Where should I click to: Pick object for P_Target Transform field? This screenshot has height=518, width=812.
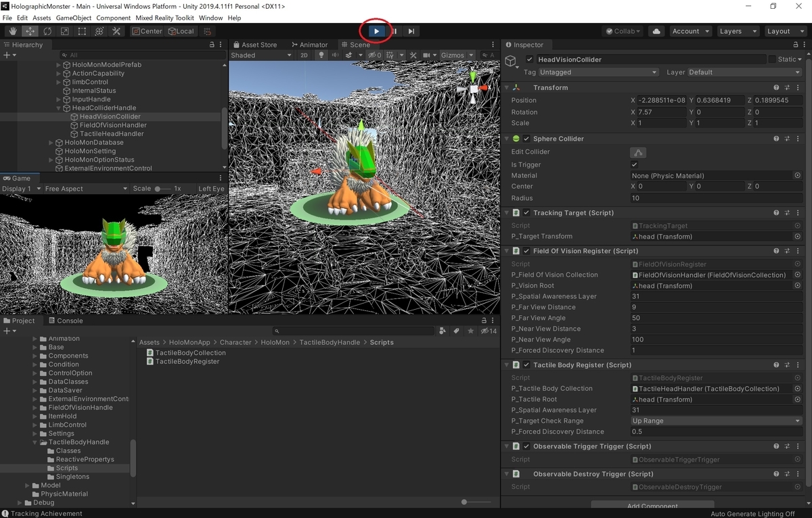(x=798, y=237)
